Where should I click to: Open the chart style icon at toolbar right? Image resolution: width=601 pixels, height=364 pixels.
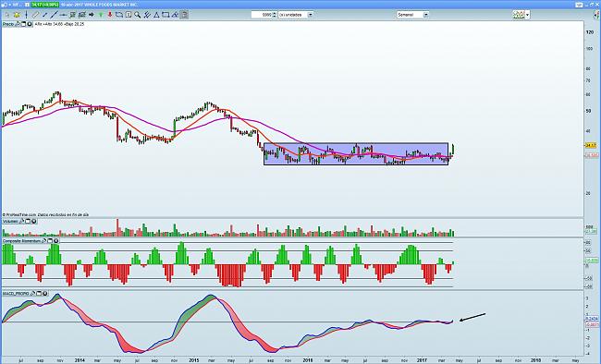point(519,15)
